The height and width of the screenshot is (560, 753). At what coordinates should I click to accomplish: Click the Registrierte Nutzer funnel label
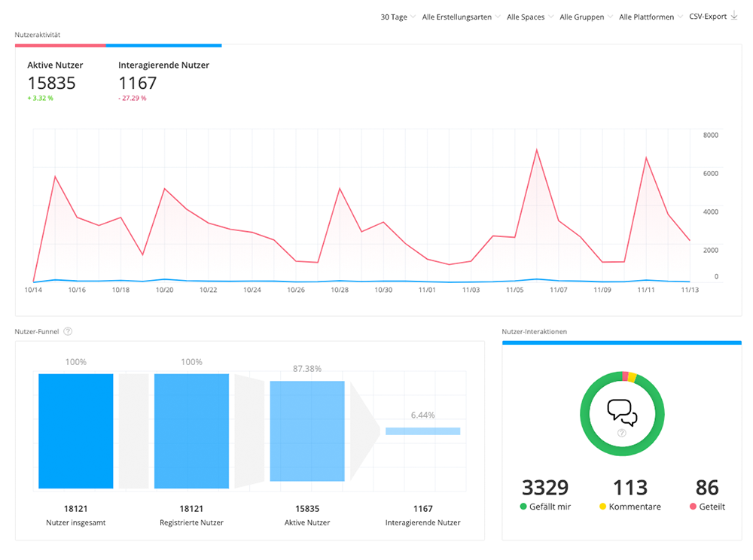191,522
